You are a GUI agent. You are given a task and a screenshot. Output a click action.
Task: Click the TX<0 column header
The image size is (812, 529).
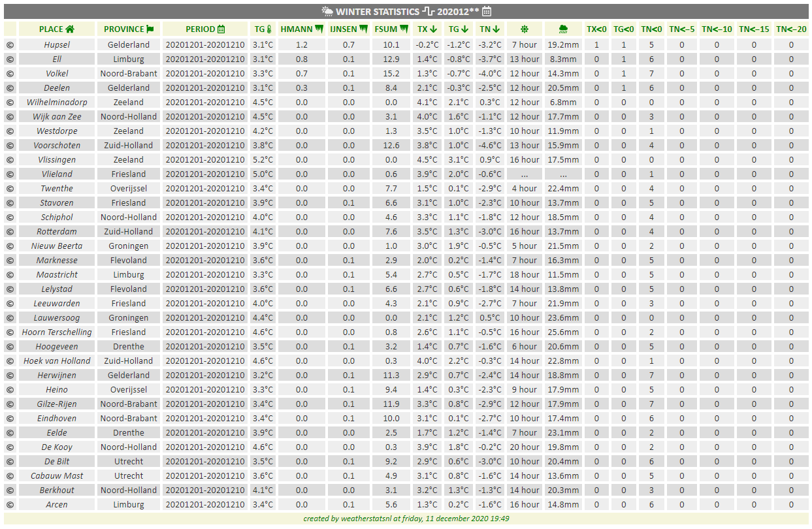click(596, 29)
